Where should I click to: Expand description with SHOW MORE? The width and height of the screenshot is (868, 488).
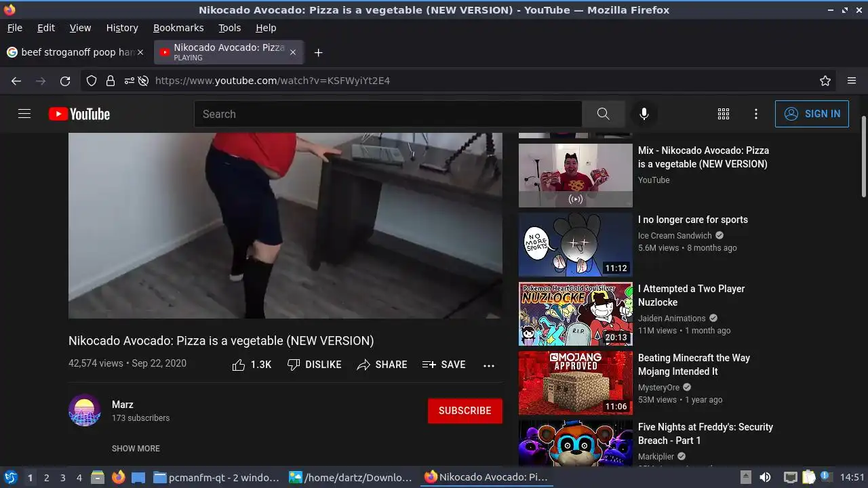coord(136,449)
